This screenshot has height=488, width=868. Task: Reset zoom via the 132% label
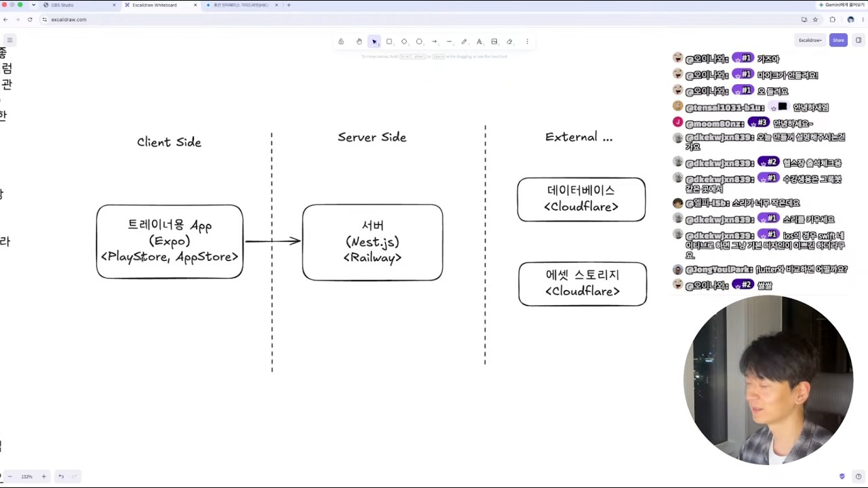26,476
